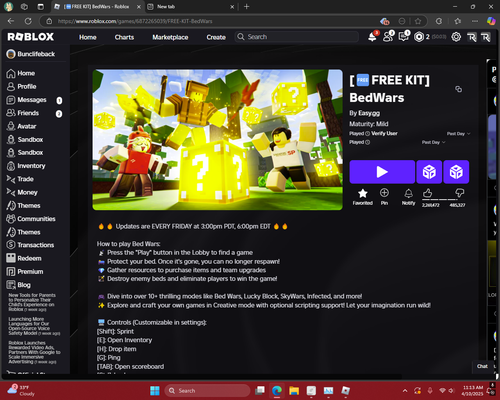The height and width of the screenshot is (400, 500).
Task: Show hidden icons chevron in system tray
Action: (x=405, y=391)
